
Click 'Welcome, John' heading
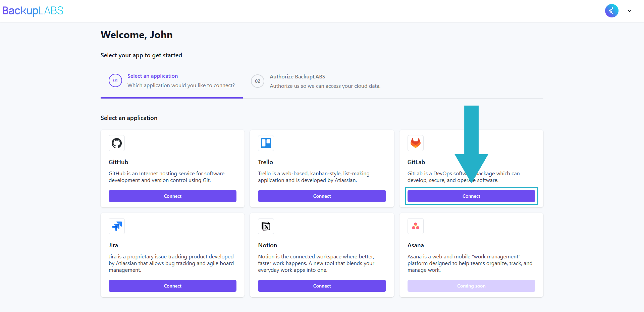(137, 35)
